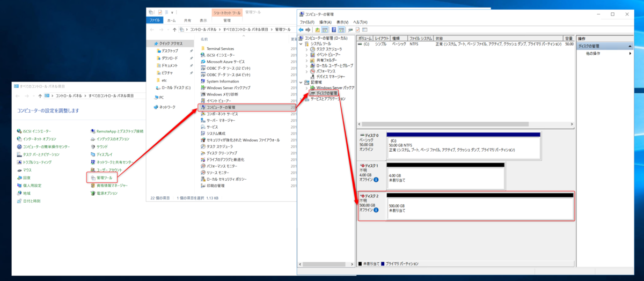The width and height of the screenshot is (644, 281).
Task: Select ODBC データ ソース (32 ビット)
Action: (225, 68)
